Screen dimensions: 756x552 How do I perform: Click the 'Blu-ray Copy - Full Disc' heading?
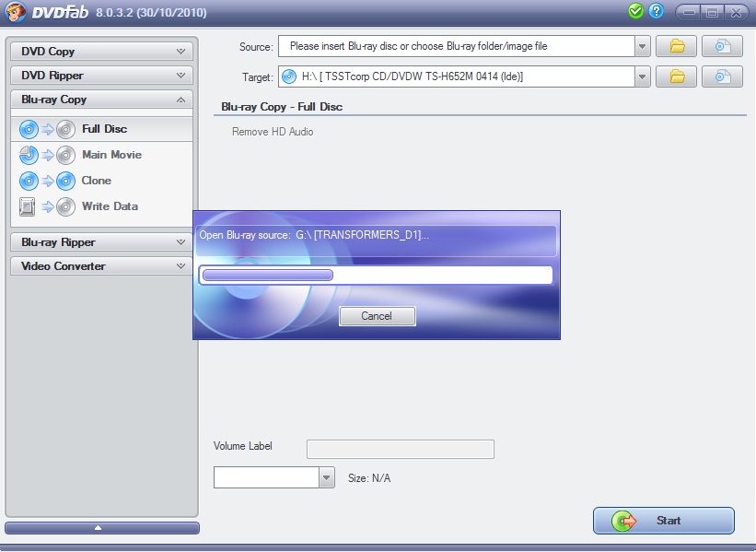(x=282, y=107)
